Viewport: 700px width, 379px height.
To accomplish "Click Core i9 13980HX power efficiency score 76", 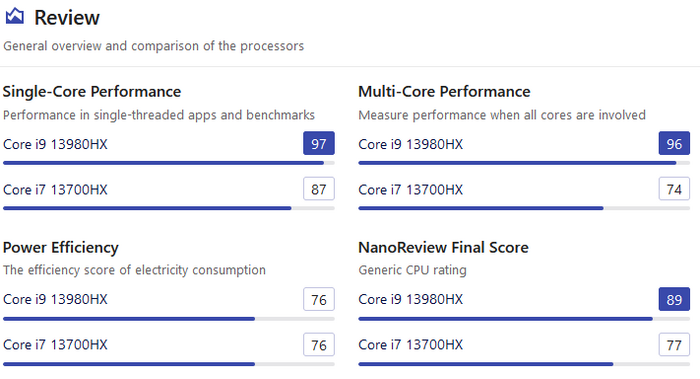I will (x=319, y=299).
